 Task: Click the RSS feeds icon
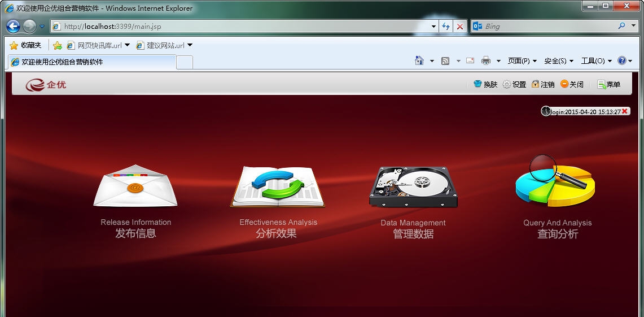pos(445,61)
